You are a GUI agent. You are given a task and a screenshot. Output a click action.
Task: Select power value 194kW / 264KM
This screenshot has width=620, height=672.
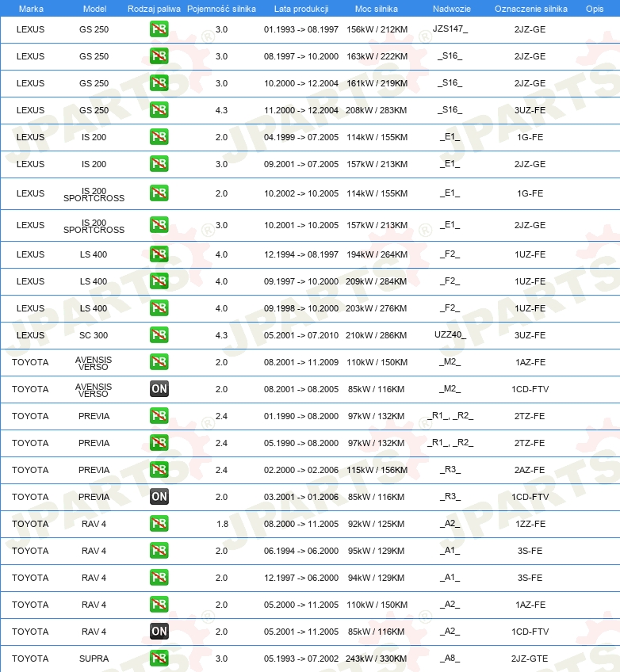click(377, 254)
